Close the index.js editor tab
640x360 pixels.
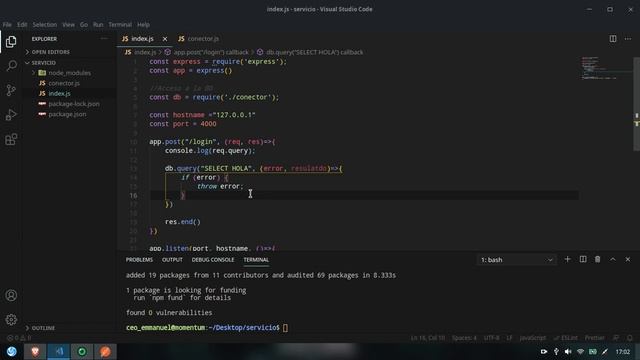(165, 39)
